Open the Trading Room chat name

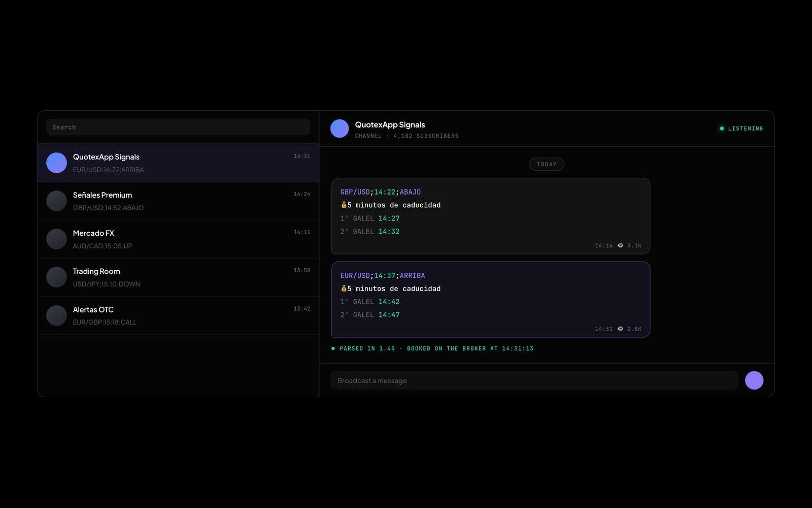(96, 271)
